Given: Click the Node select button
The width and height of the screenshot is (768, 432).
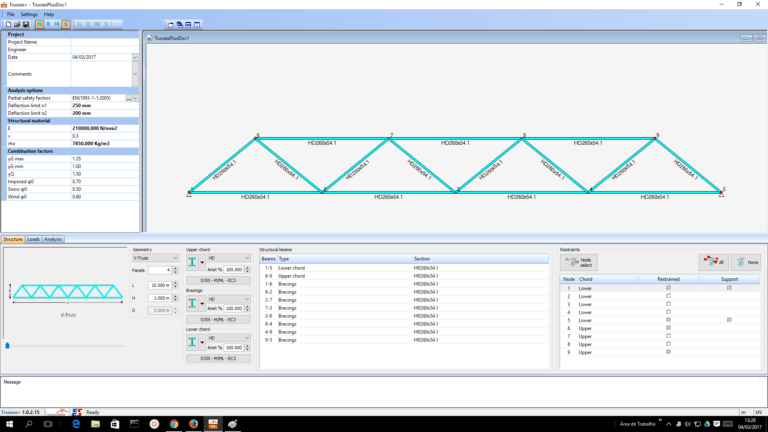Looking at the screenshot, I should 579,263.
